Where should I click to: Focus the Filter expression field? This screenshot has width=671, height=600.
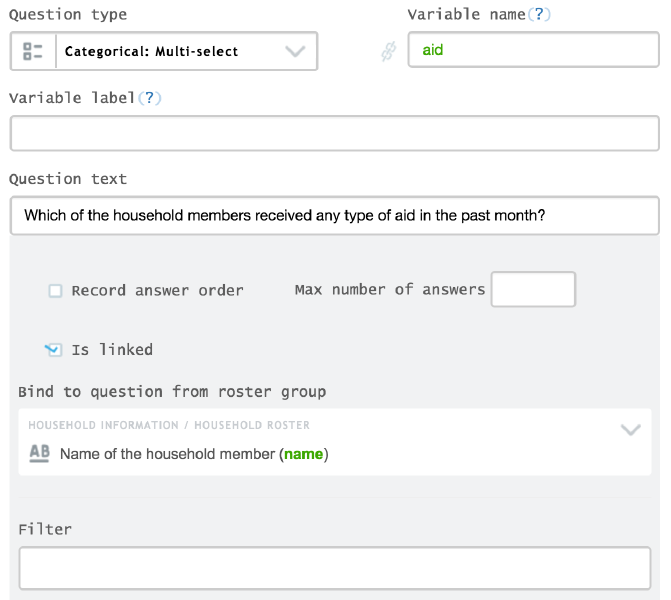click(334, 568)
